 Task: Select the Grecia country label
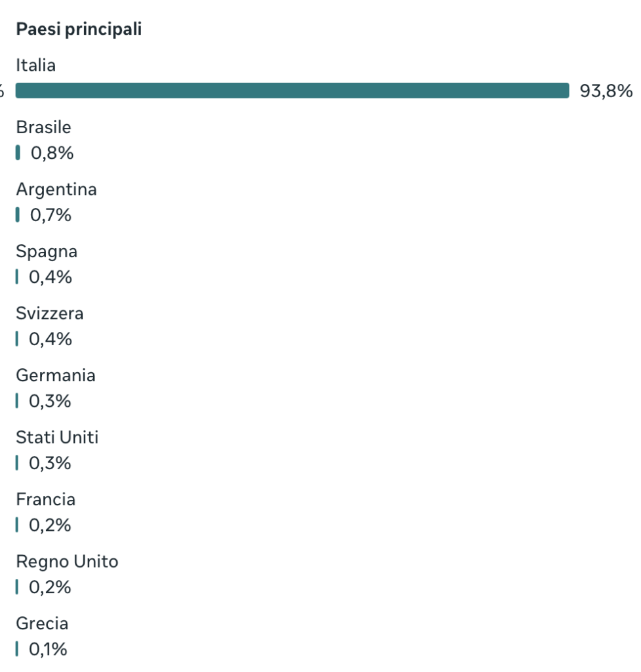(42, 623)
